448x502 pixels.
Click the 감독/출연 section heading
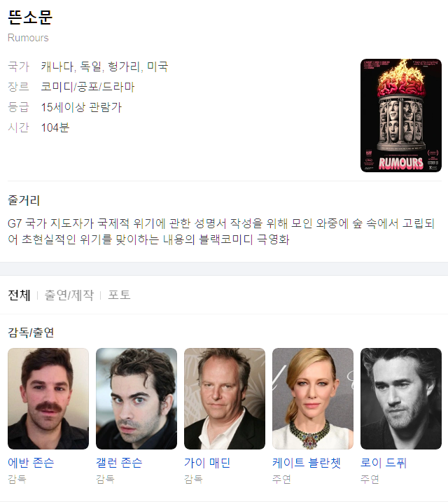(x=31, y=333)
